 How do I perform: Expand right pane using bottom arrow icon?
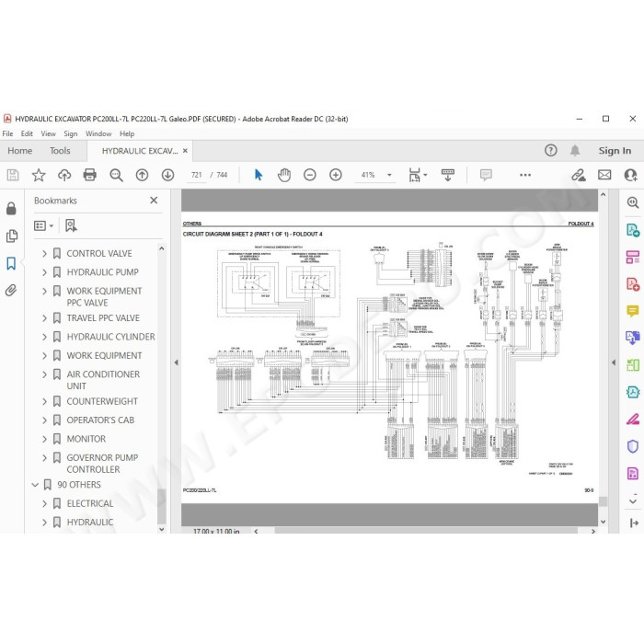tap(634, 523)
